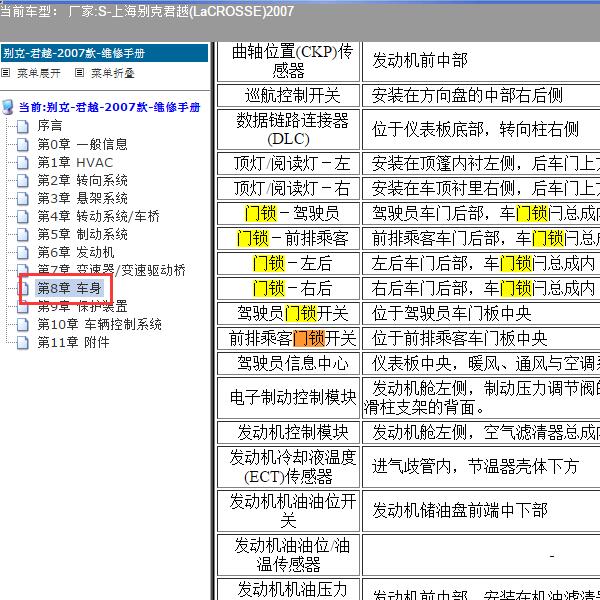Click the 顶灯/阅读灯-左 cell
This screenshot has height=600, width=600.
tap(289, 164)
